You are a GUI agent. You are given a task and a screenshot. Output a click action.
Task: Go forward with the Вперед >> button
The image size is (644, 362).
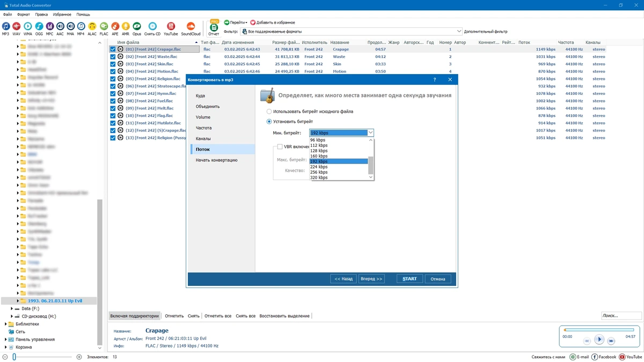[x=371, y=279]
